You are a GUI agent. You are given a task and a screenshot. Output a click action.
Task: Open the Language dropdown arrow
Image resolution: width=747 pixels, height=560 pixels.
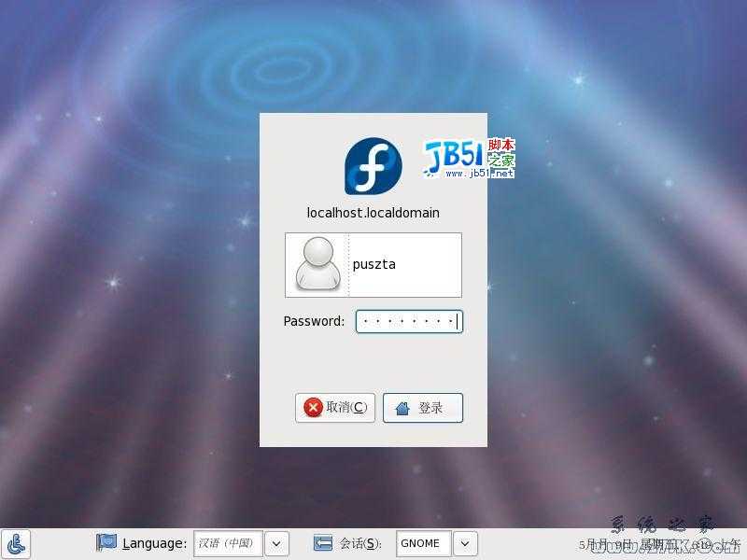tap(276, 543)
